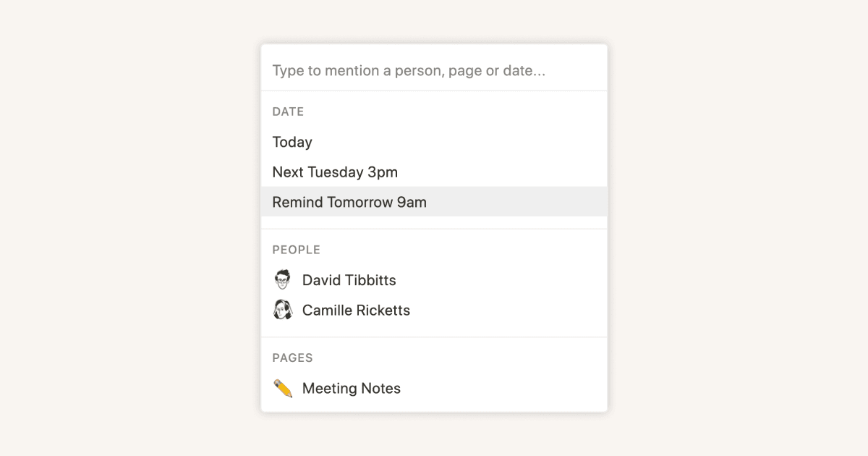Click the PEOPLE section header
This screenshot has width=868, height=456.
pyautogui.click(x=296, y=249)
